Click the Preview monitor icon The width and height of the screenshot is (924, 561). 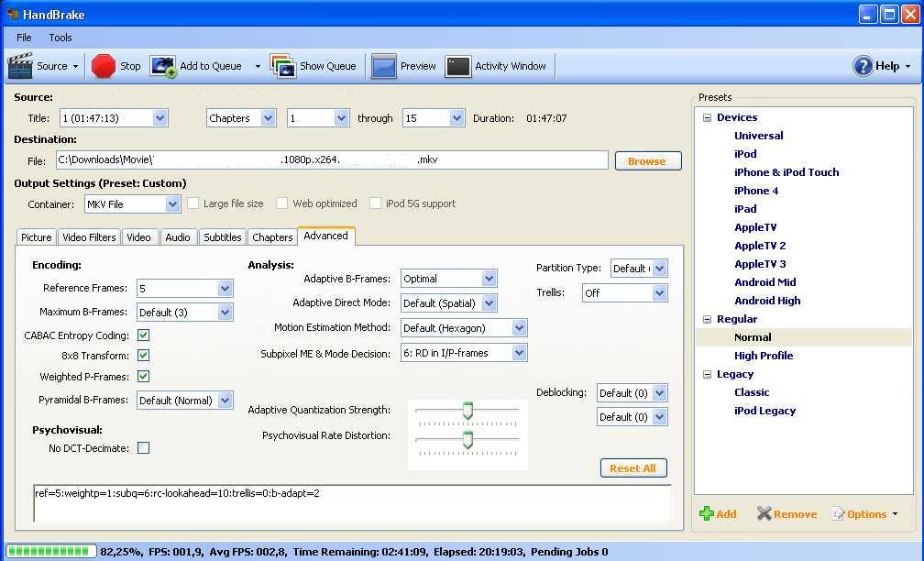[383, 66]
